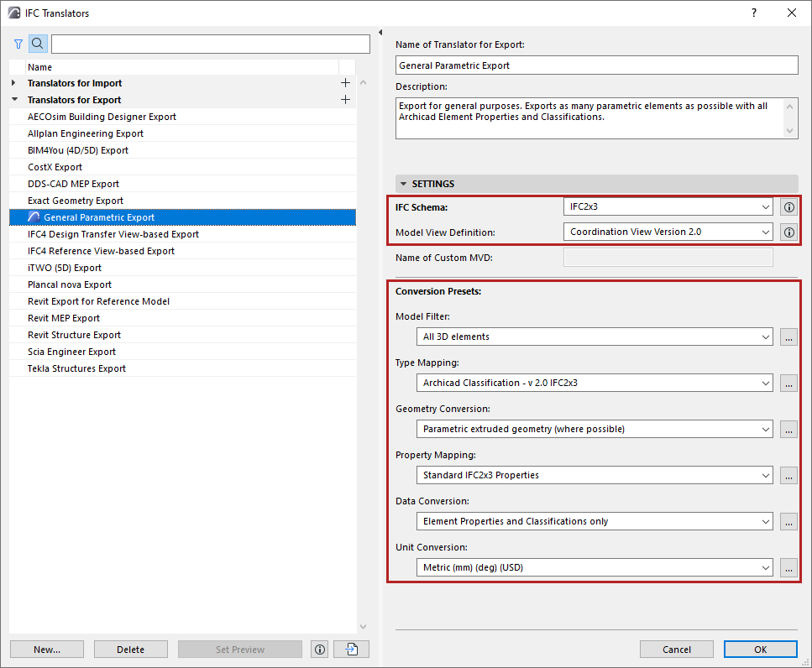The width and height of the screenshot is (812, 668).
Task: Click the help question mark icon
Action: [754, 13]
